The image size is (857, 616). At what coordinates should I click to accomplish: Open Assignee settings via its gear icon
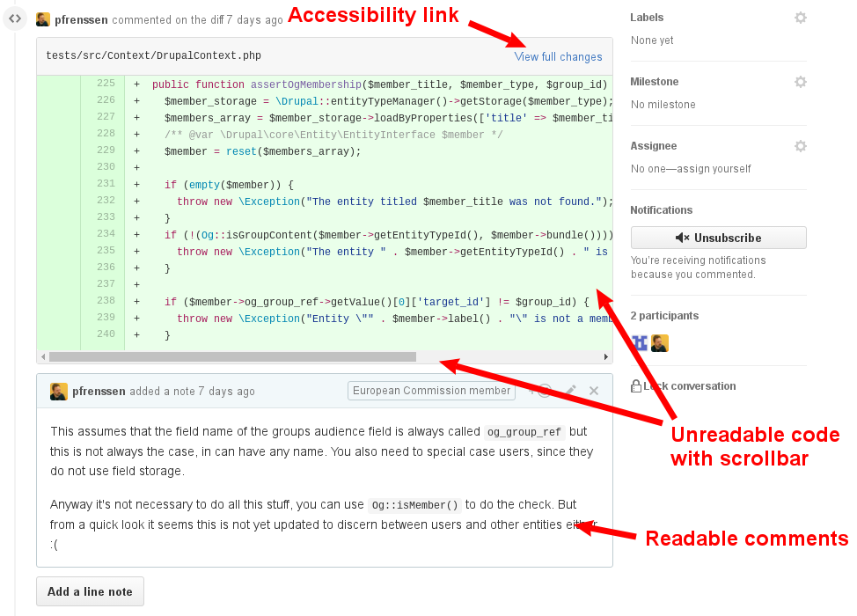800,145
